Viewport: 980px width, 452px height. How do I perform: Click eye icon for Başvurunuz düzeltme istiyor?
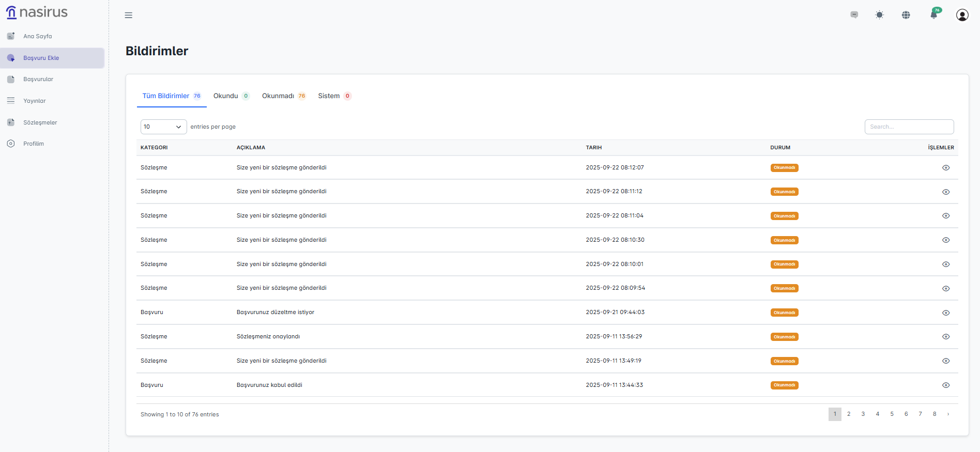pos(946,313)
